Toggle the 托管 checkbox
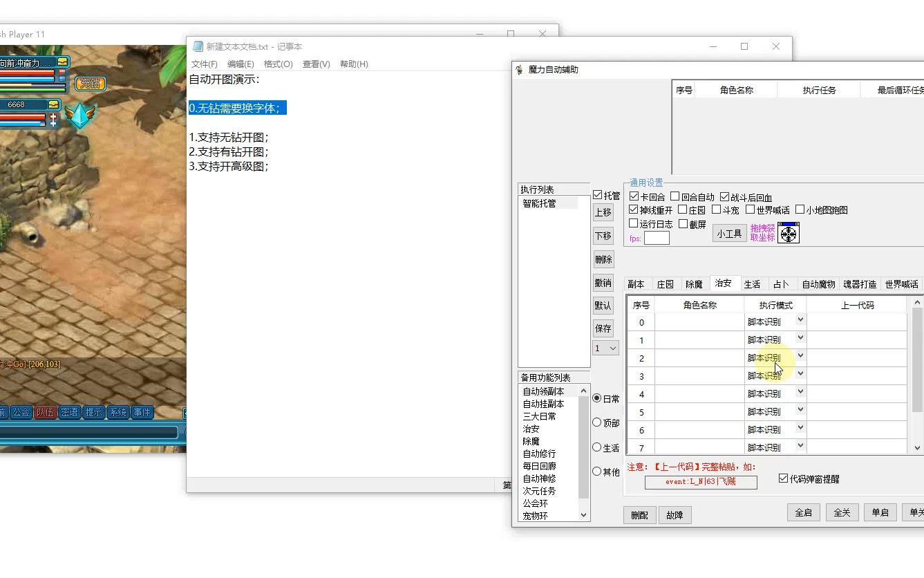924x578 pixels. pos(598,196)
